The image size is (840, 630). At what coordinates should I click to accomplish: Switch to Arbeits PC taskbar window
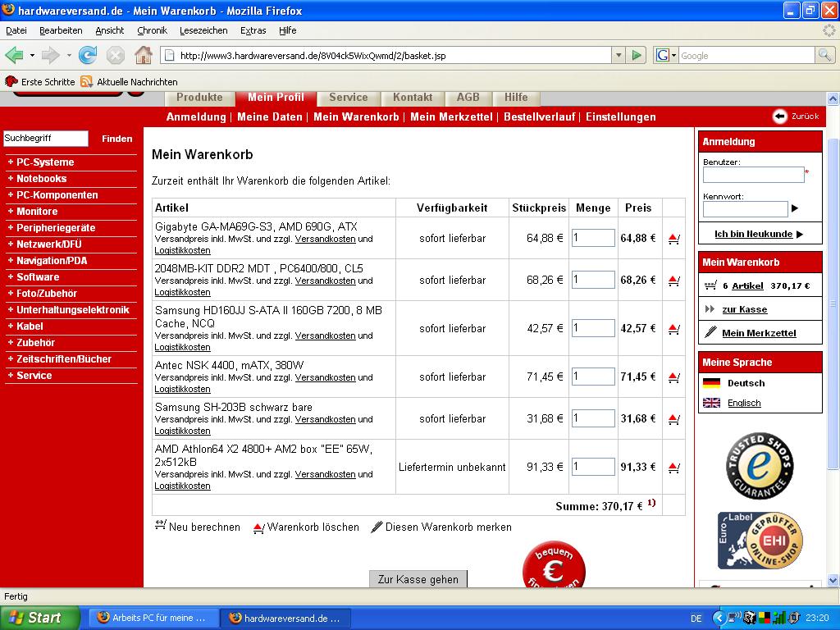[153, 618]
